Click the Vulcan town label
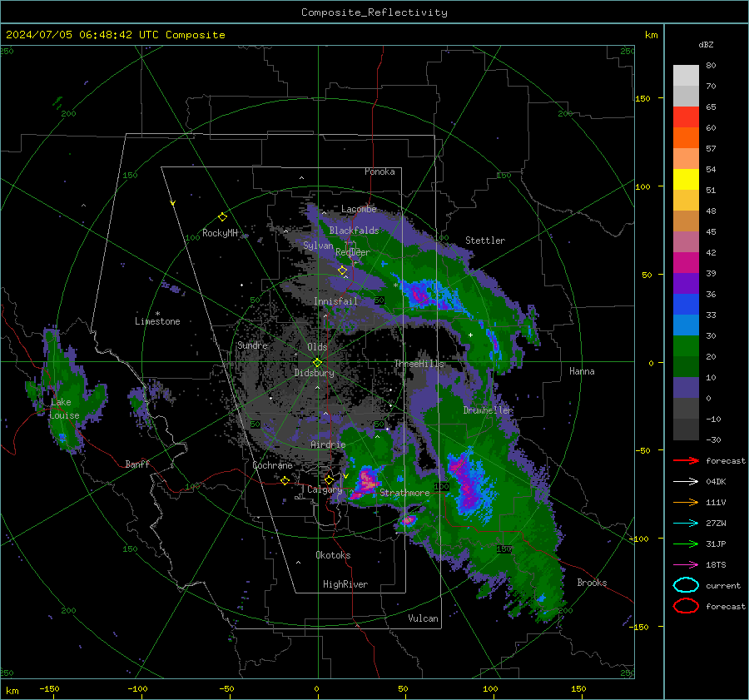This screenshot has width=749, height=700. (423, 618)
